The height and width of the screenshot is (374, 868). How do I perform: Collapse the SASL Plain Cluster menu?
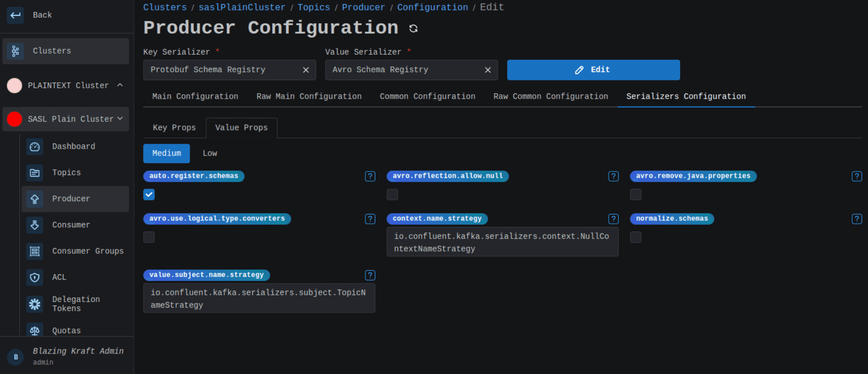coord(120,119)
